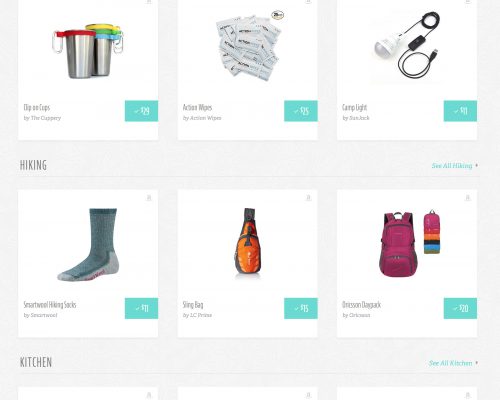Screen dimensions: 500x400
Task: Click the small corner icon on Oricsson Daypack card
Action: tap(468, 198)
